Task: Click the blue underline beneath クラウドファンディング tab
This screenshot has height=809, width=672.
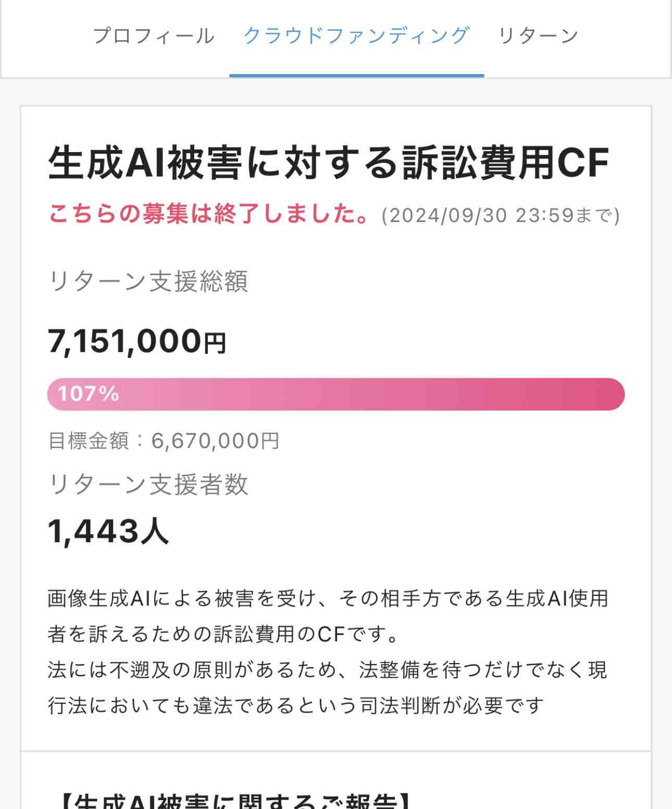Action: [356, 76]
